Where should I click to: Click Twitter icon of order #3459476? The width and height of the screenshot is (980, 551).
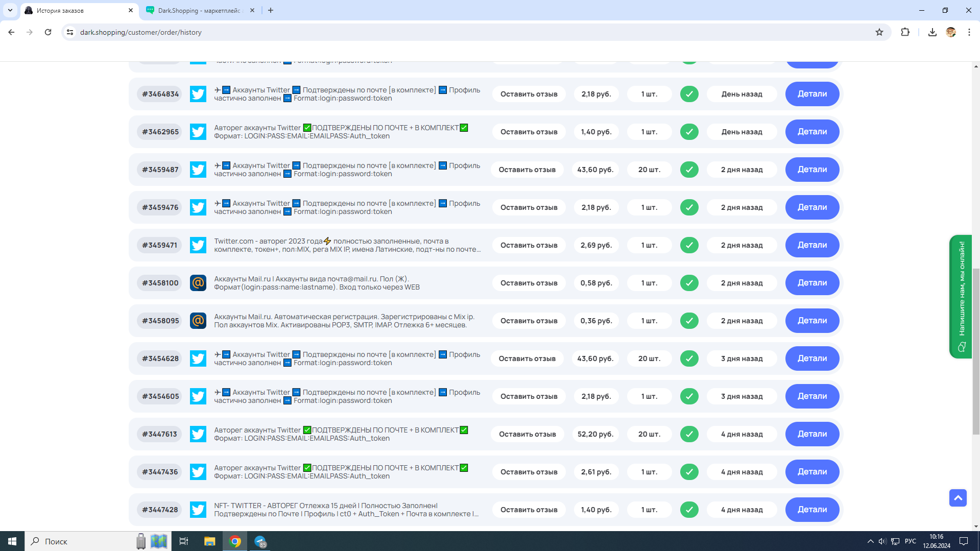pos(198,207)
